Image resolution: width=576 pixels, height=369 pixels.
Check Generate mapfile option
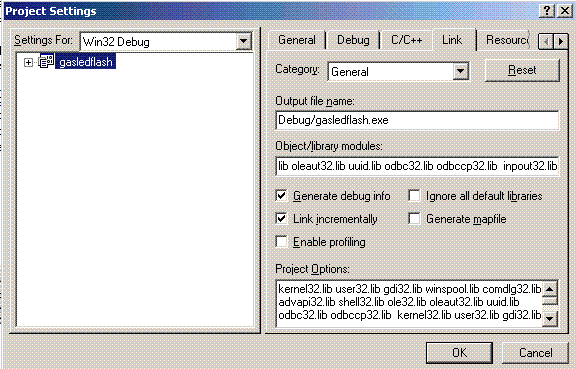pos(414,219)
